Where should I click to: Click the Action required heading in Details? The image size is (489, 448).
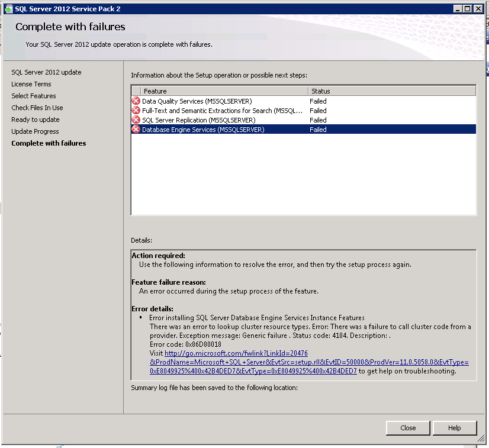pyautogui.click(x=159, y=255)
